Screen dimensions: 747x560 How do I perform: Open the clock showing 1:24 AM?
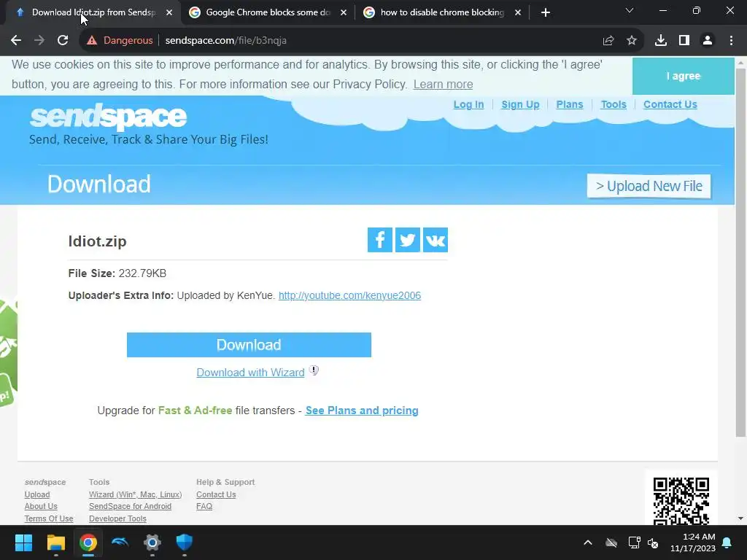(x=693, y=542)
